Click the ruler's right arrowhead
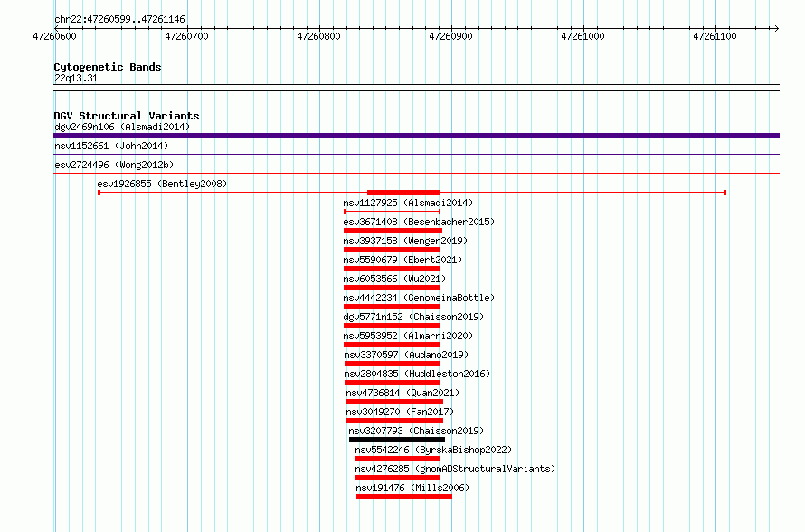This screenshot has height=532, width=805. [776, 28]
